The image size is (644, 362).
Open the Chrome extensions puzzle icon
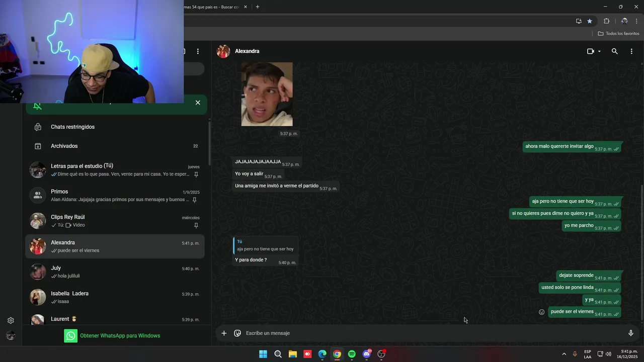point(606,21)
